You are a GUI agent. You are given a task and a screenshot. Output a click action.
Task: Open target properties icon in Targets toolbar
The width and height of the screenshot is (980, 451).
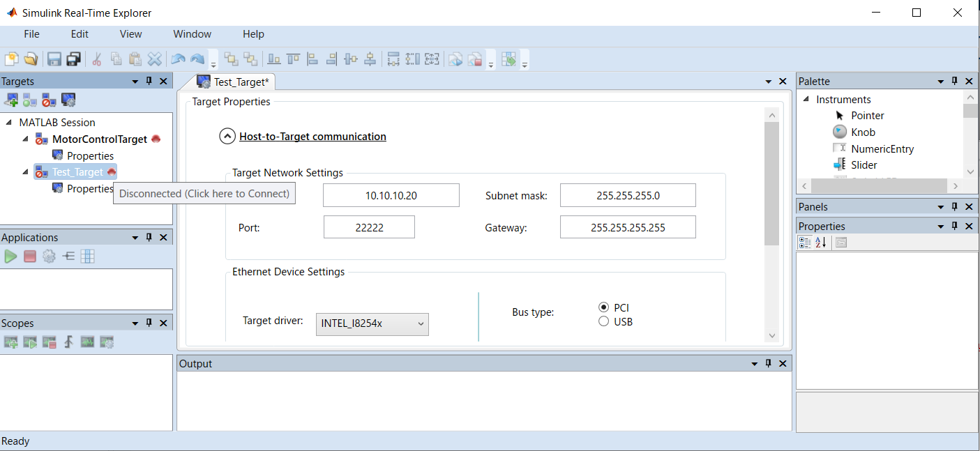[x=68, y=100]
